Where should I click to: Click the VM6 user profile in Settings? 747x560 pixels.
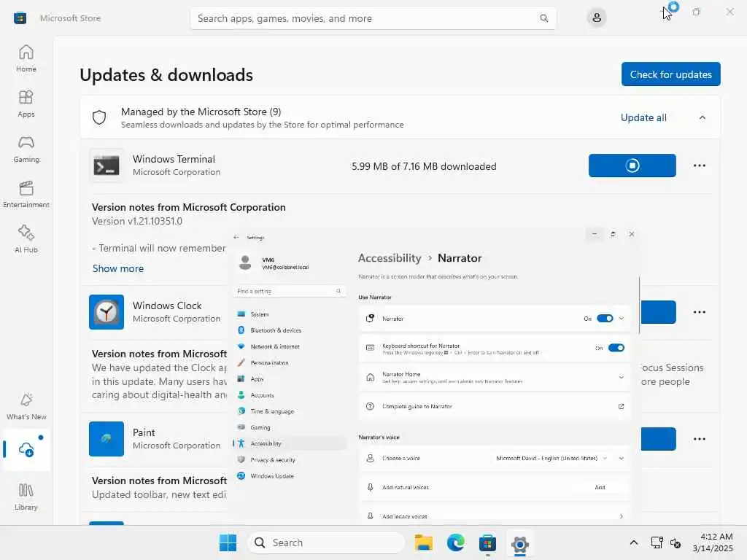tap(274, 262)
